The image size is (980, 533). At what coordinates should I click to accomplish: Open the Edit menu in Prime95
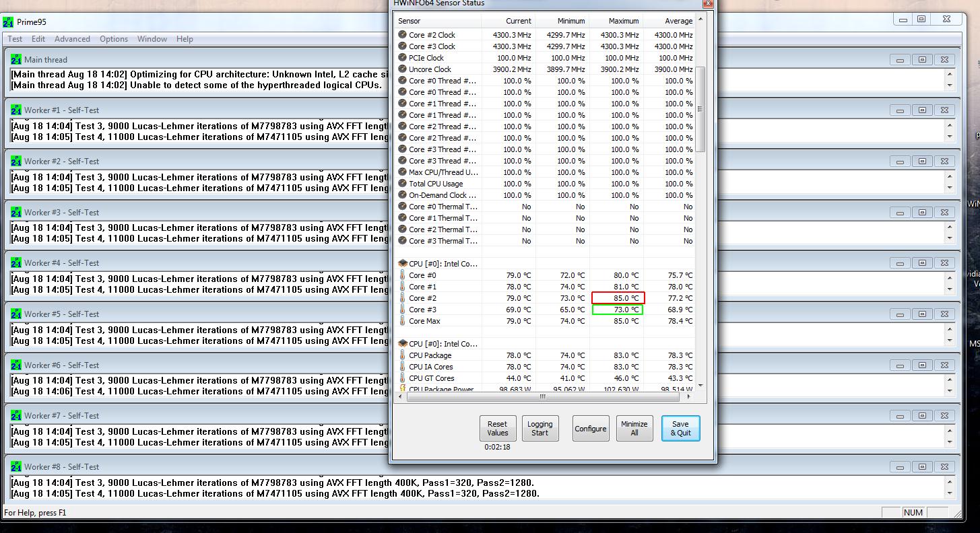point(38,39)
